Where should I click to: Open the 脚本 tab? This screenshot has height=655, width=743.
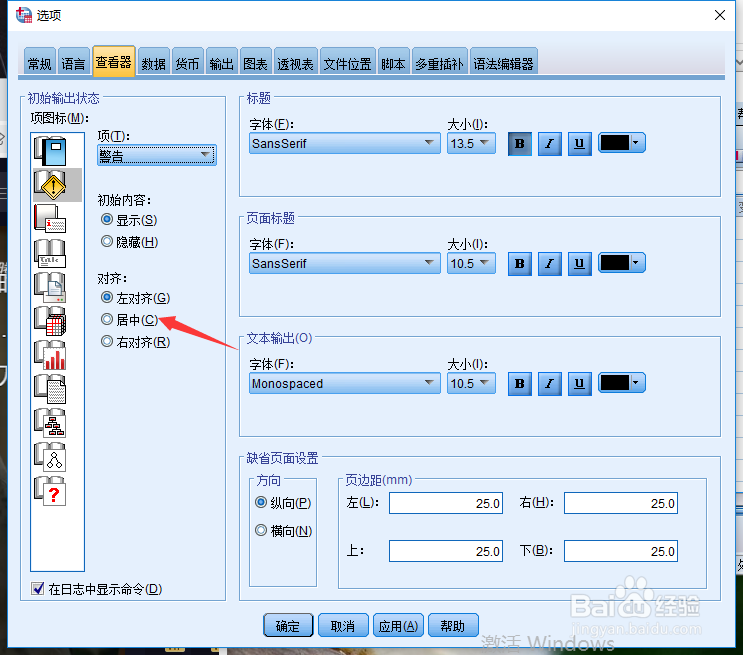(x=393, y=63)
